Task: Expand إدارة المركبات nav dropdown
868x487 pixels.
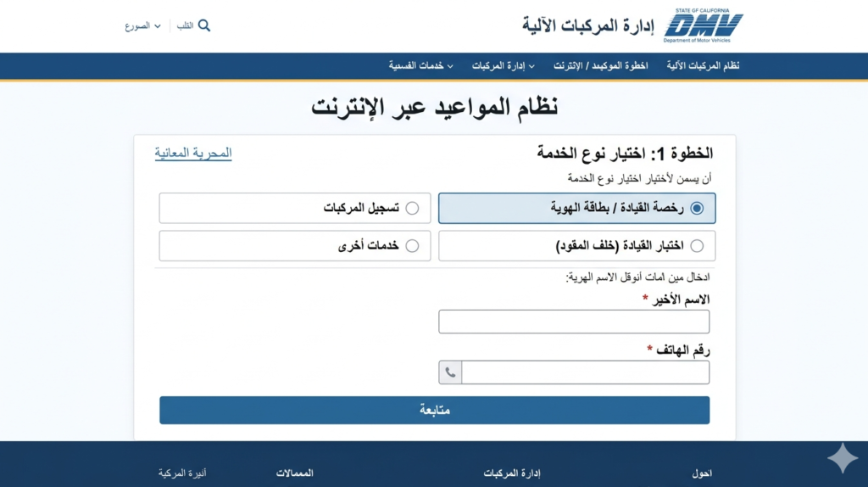Action: tap(503, 66)
